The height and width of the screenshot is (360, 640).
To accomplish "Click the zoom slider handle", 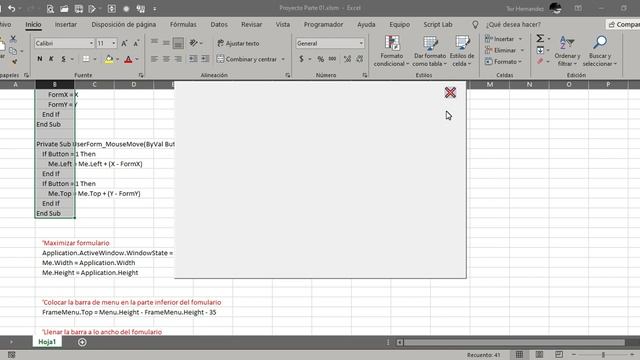I will 603,355.
